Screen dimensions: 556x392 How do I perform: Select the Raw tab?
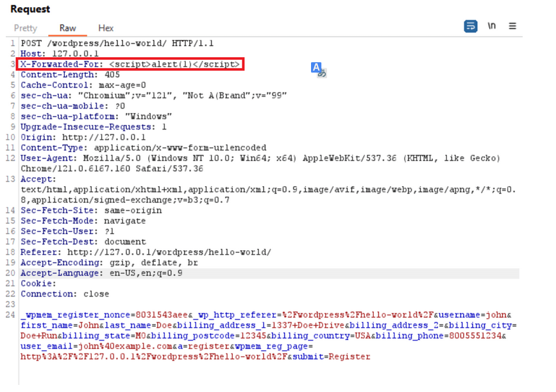point(67,28)
